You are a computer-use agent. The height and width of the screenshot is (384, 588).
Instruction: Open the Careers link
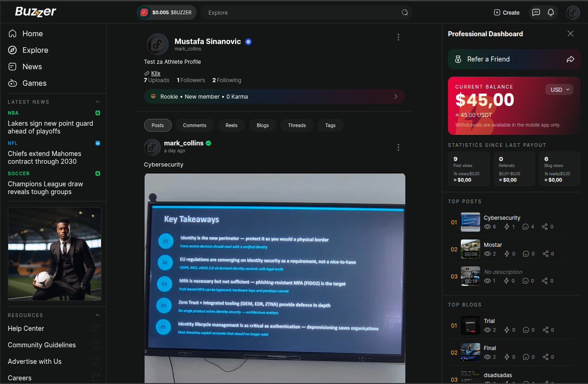coord(20,378)
